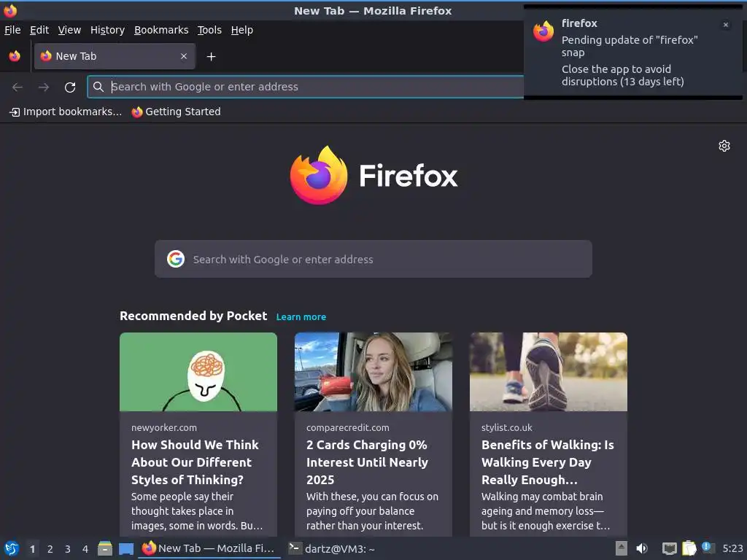
Task: Click 'Pending update of firefox snap' notification text
Action: (x=630, y=46)
